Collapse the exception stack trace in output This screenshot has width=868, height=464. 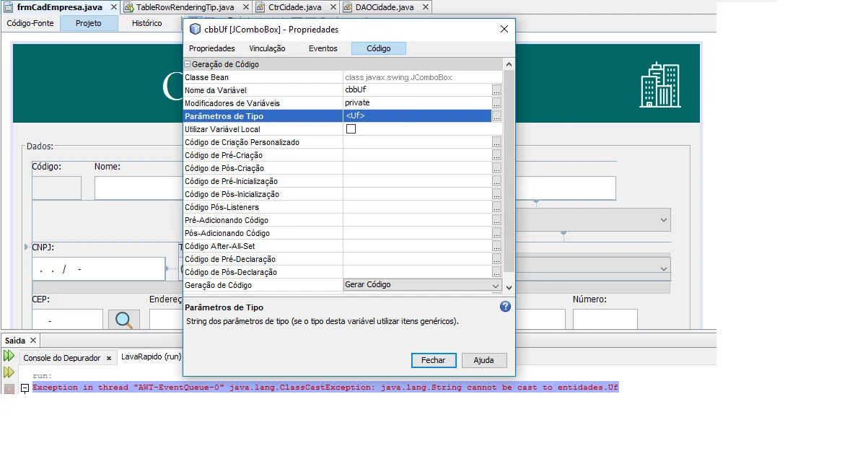tap(25, 388)
